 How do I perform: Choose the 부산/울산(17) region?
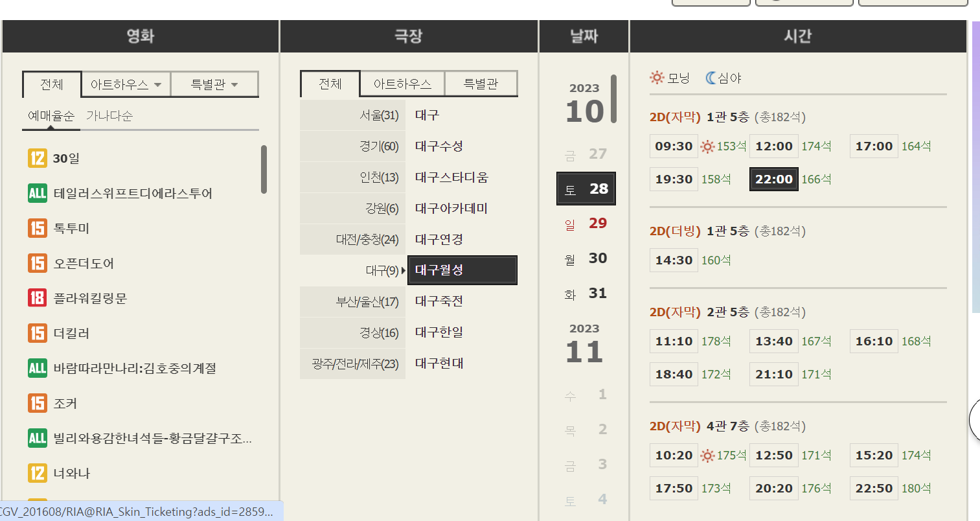click(x=352, y=301)
